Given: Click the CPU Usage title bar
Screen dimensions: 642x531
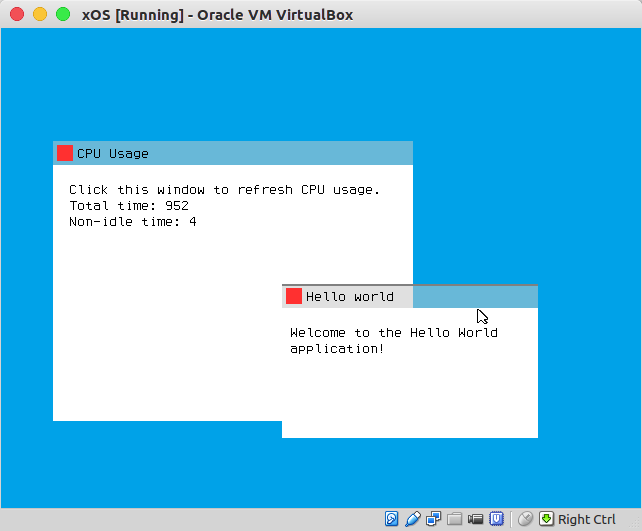Looking at the screenshot, I should [x=233, y=153].
